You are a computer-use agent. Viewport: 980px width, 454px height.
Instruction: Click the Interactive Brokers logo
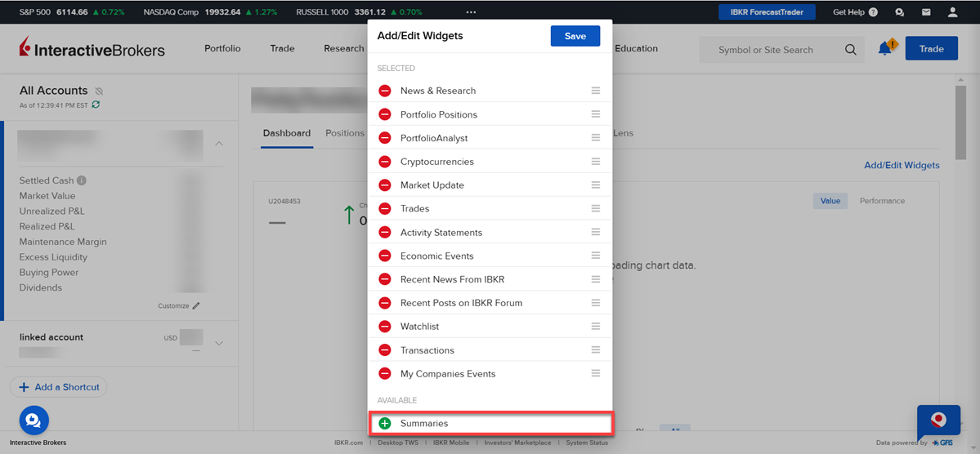click(92, 48)
